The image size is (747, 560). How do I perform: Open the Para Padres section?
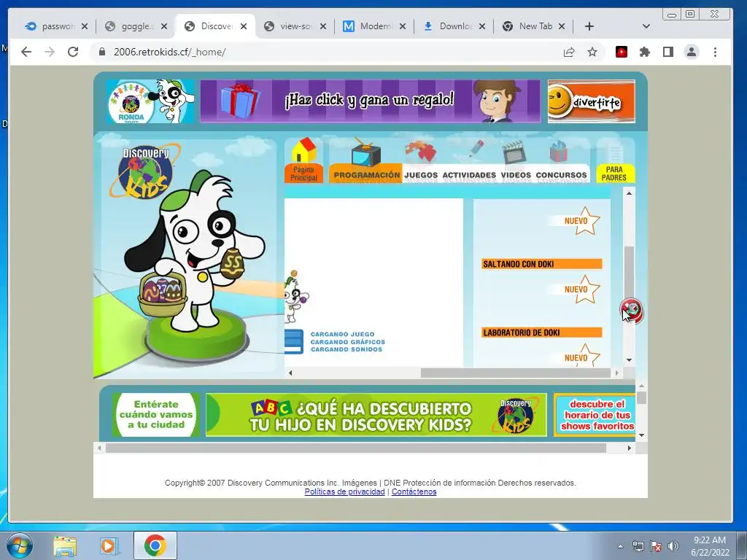(x=615, y=163)
